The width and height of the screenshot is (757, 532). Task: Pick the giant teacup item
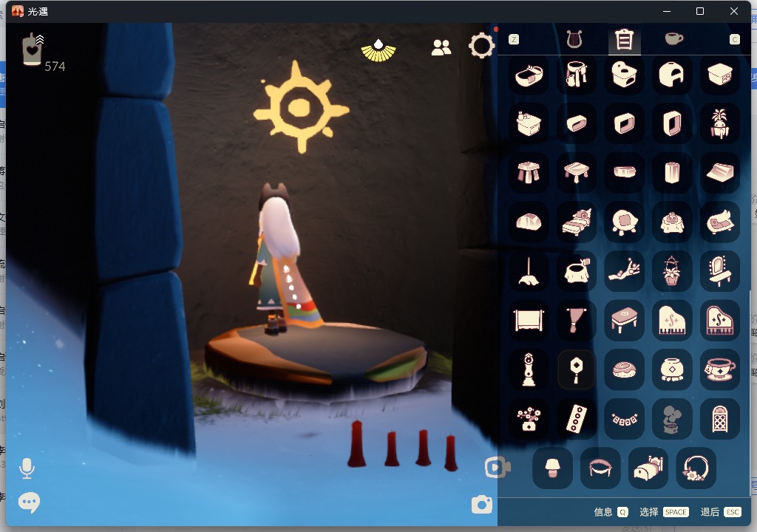pos(719,369)
